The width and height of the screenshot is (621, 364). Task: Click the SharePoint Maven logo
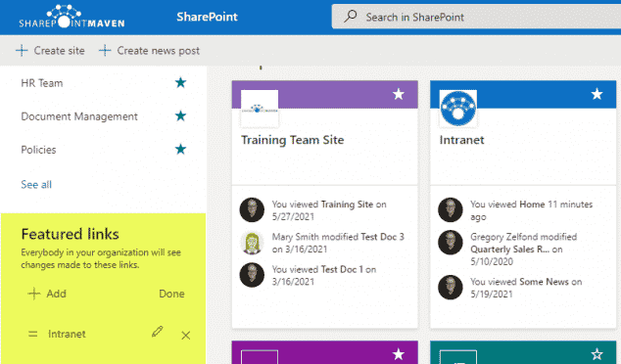pos(72,17)
